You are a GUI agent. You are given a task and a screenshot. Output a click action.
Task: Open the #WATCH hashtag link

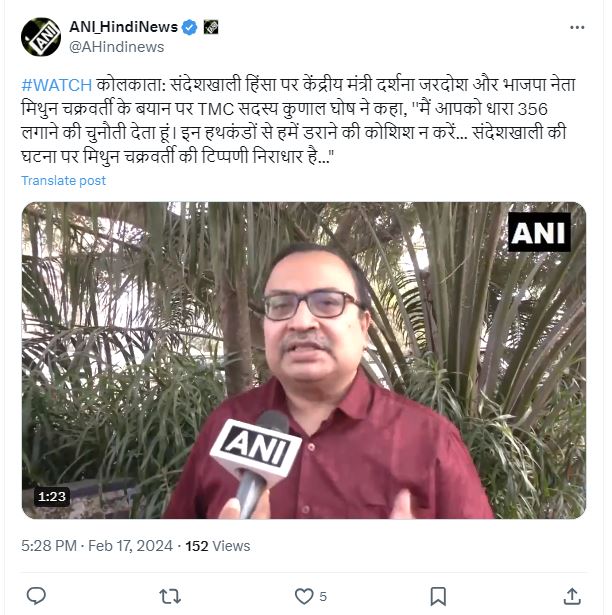[x=56, y=85]
